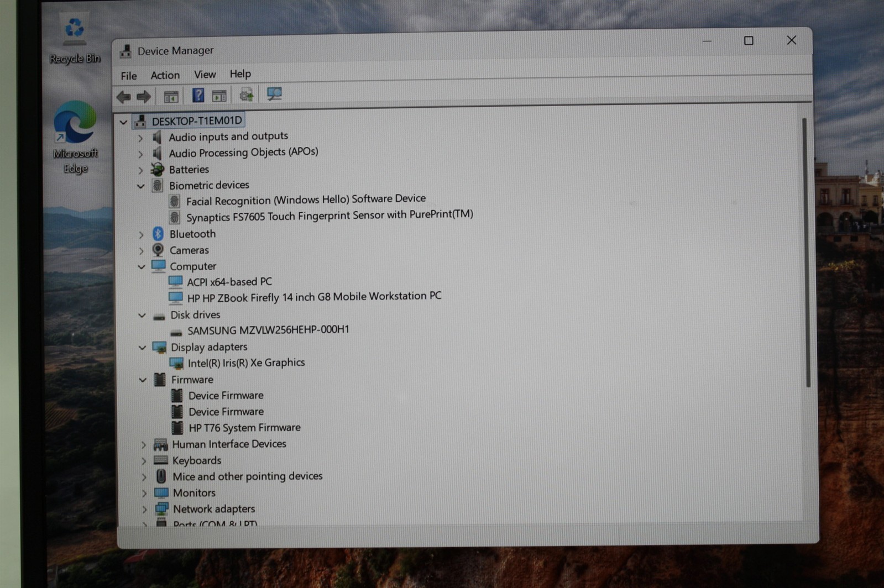Screen dimensions: 884x588
Task: Collapse the DESKTOP-T1EM01D root node
Action: tap(123, 122)
